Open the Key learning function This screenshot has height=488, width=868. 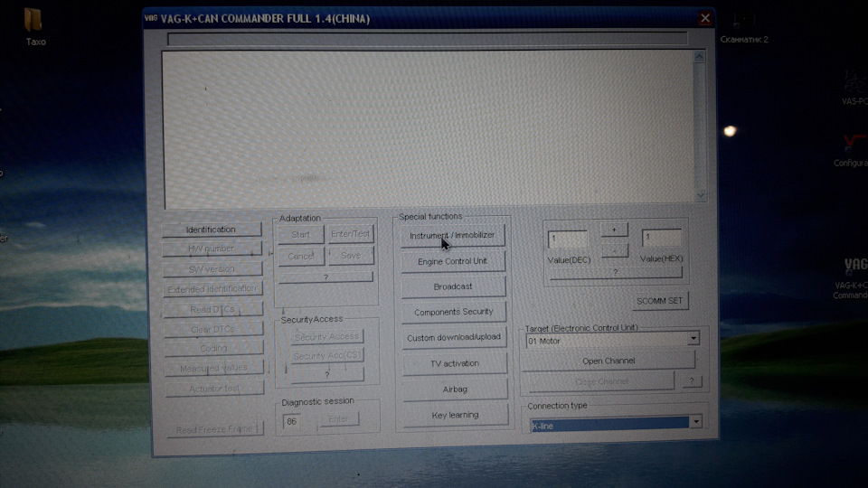[x=456, y=415]
